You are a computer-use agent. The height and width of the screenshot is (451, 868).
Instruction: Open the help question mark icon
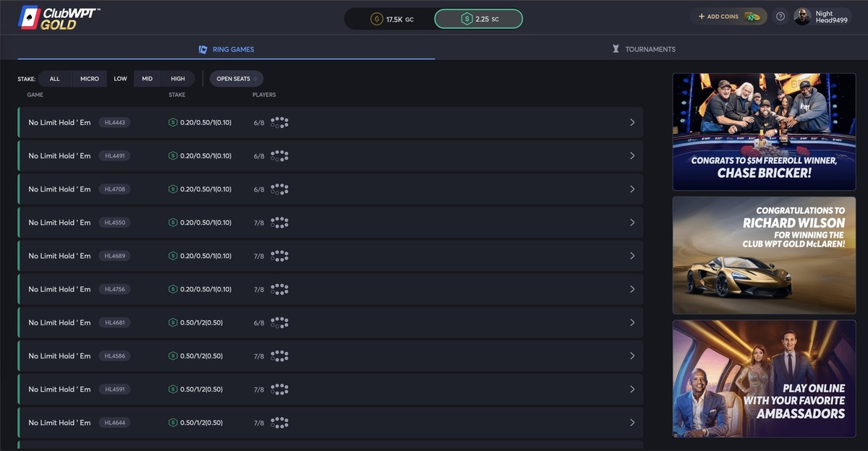(x=780, y=17)
